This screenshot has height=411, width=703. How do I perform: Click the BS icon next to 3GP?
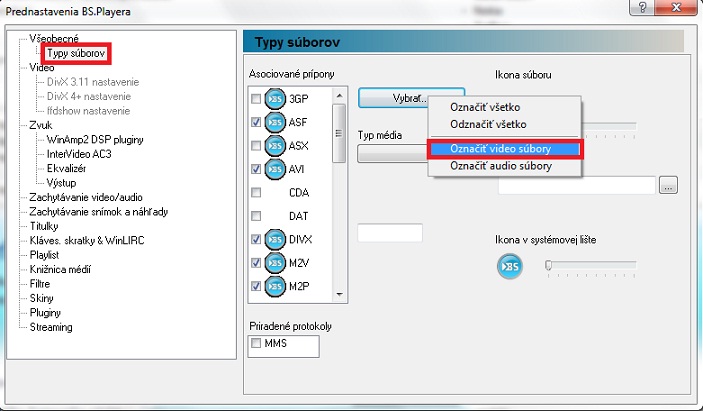tap(275, 99)
